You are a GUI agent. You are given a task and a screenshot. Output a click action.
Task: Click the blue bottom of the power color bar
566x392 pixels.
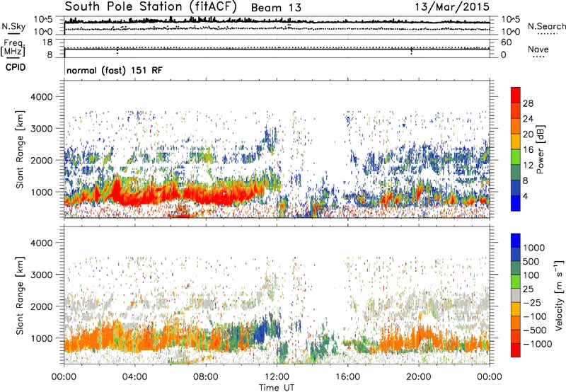(516, 203)
